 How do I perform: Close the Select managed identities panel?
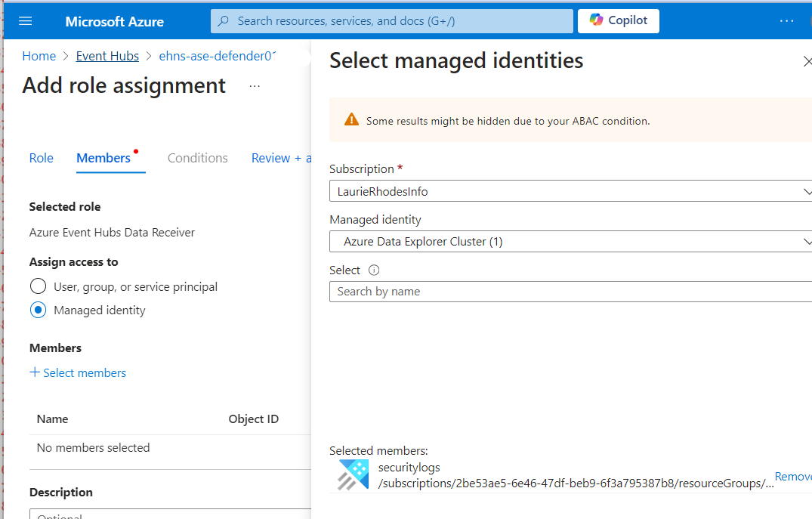tap(807, 62)
